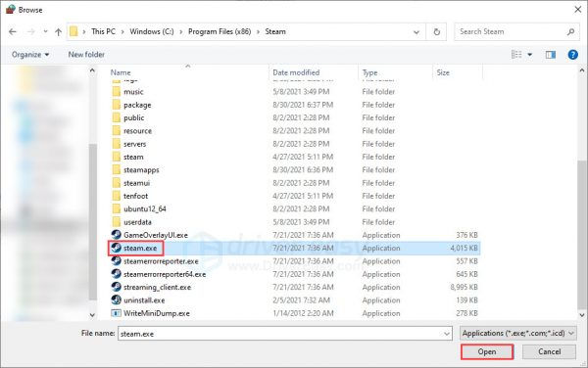Open the Organize menu
The height and width of the screenshot is (368, 588).
(30, 55)
